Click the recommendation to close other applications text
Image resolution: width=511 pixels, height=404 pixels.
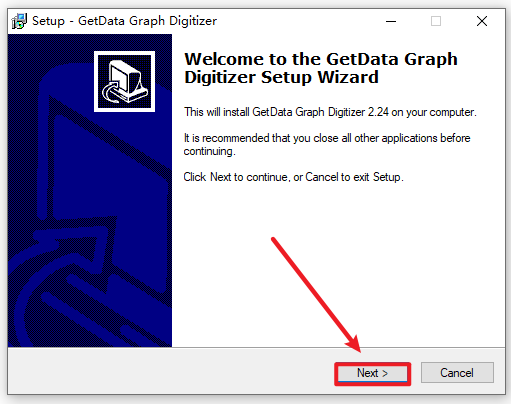coord(327,144)
